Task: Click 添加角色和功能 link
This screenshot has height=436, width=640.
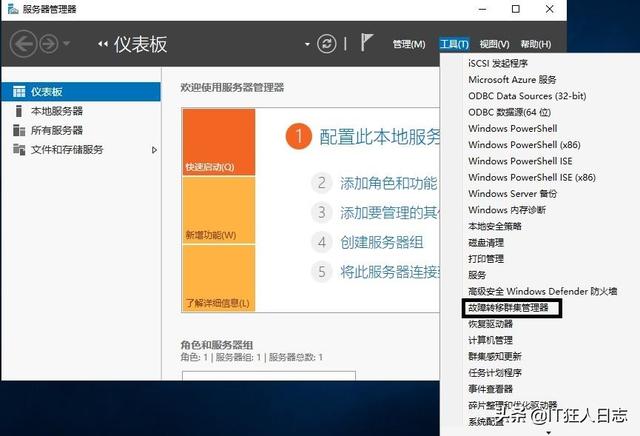Action: click(389, 183)
